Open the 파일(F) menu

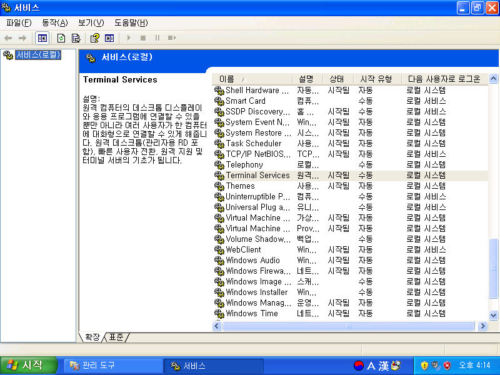[x=19, y=23]
